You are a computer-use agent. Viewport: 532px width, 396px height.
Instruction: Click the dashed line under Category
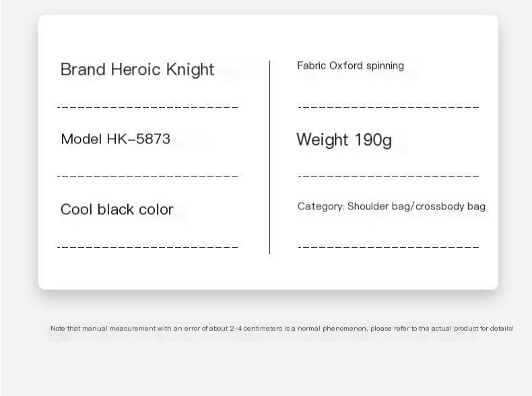(389, 246)
